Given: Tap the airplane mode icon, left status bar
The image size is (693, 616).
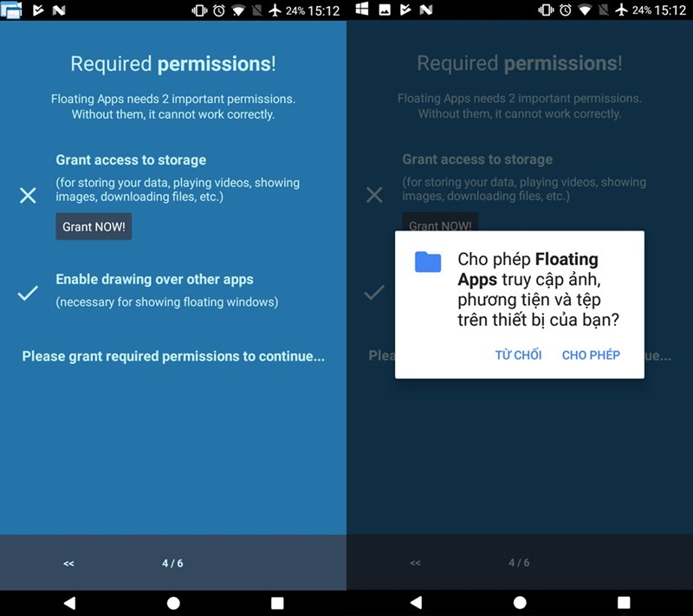Looking at the screenshot, I should pyautogui.click(x=275, y=10).
